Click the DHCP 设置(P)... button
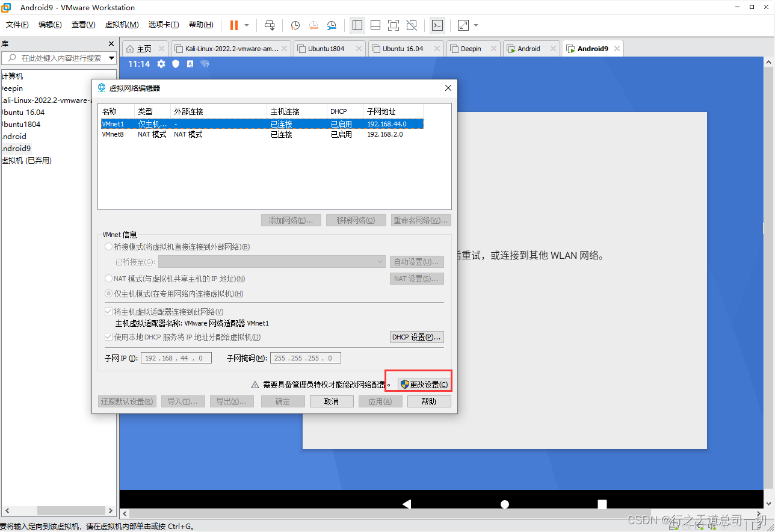The height and width of the screenshot is (532, 775). pos(417,337)
